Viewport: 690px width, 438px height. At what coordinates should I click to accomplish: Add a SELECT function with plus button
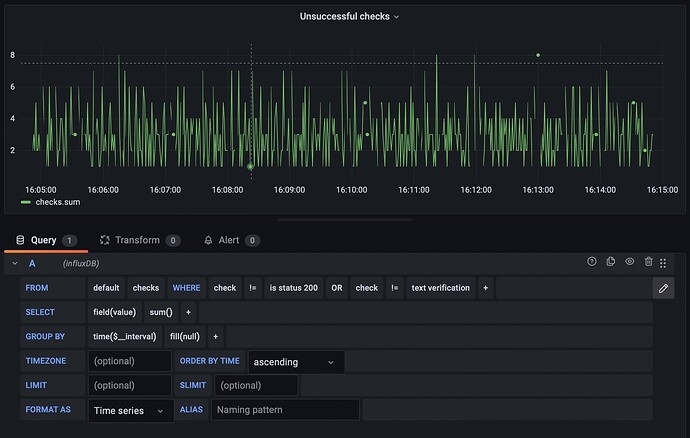188,312
